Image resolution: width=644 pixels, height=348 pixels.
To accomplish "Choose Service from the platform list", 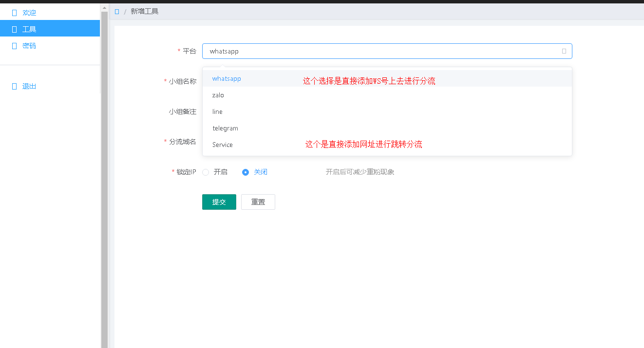I will (387, 145).
